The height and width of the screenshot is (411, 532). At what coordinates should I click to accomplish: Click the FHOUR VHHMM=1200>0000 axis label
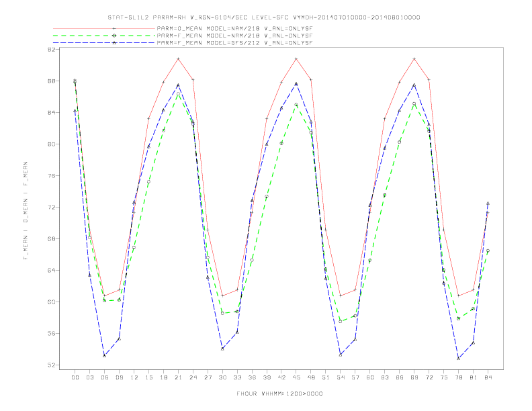[x=279, y=394]
